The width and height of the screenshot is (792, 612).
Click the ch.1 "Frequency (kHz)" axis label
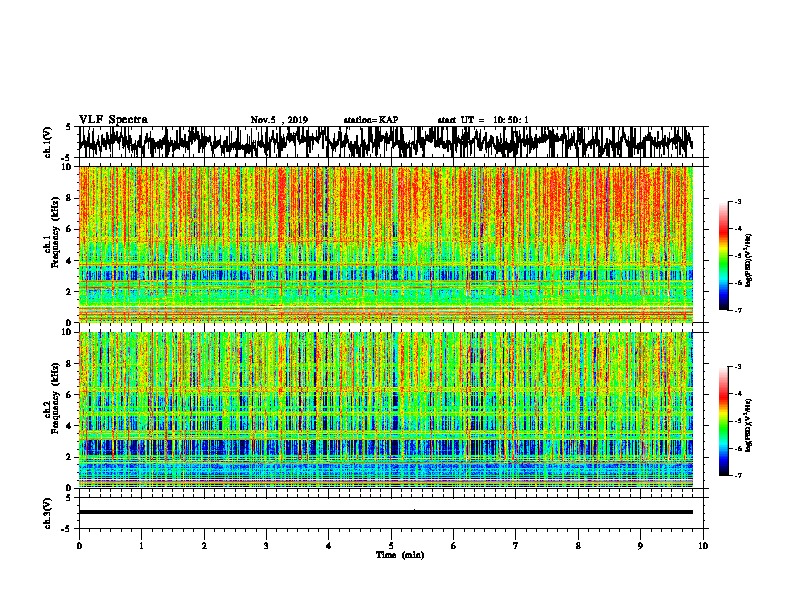point(55,233)
